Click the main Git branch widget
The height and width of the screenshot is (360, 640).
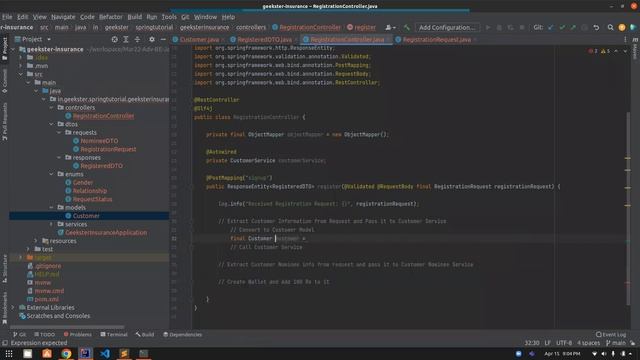click(x=616, y=343)
